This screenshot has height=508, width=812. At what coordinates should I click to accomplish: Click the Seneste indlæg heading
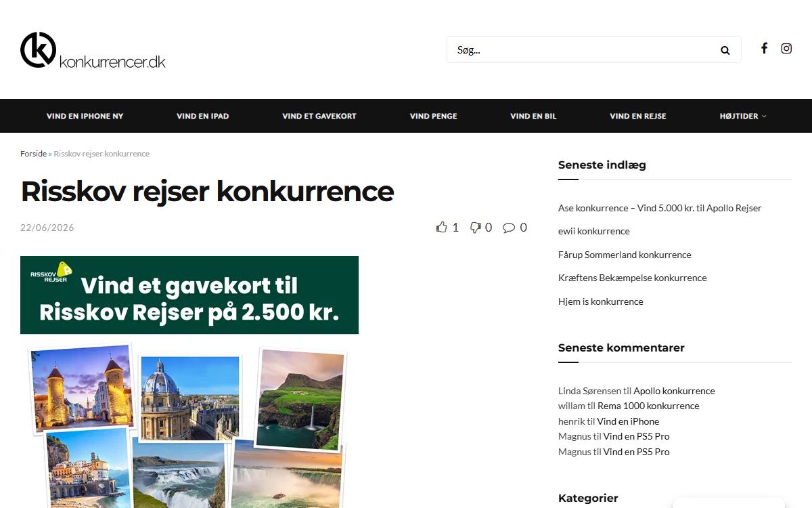point(602,165)
